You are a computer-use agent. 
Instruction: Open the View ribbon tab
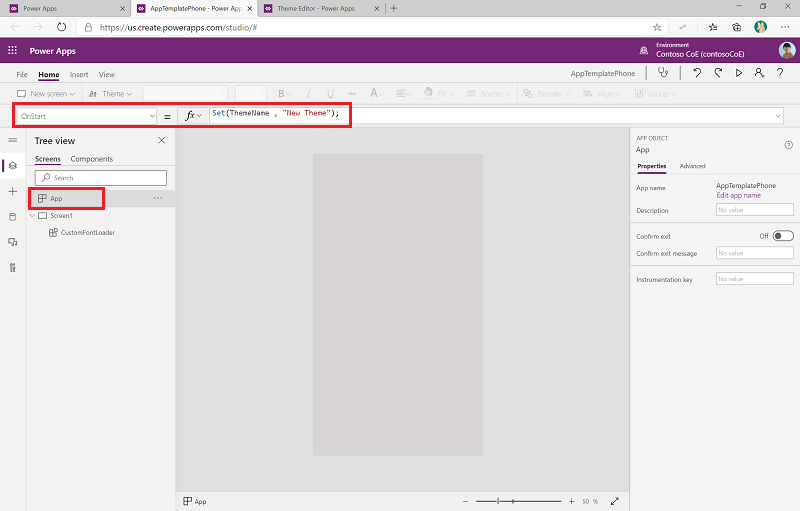(107, 74)
